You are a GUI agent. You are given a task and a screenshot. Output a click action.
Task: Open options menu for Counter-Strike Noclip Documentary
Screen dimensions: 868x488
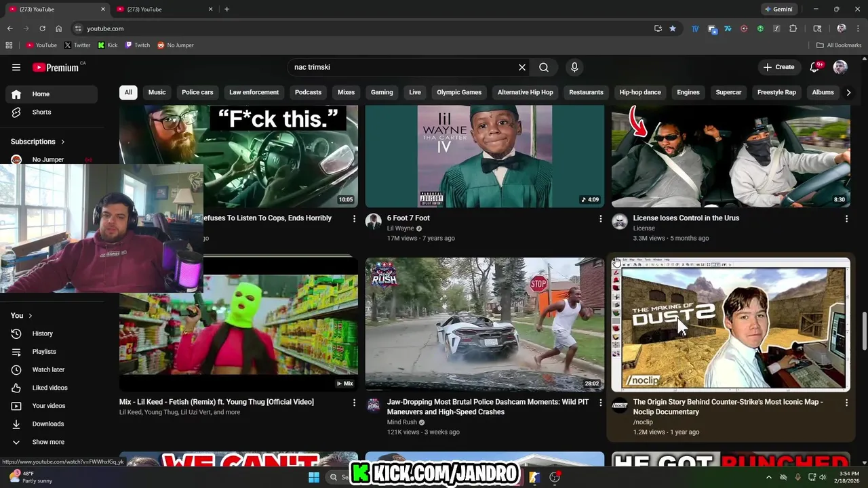846,403
